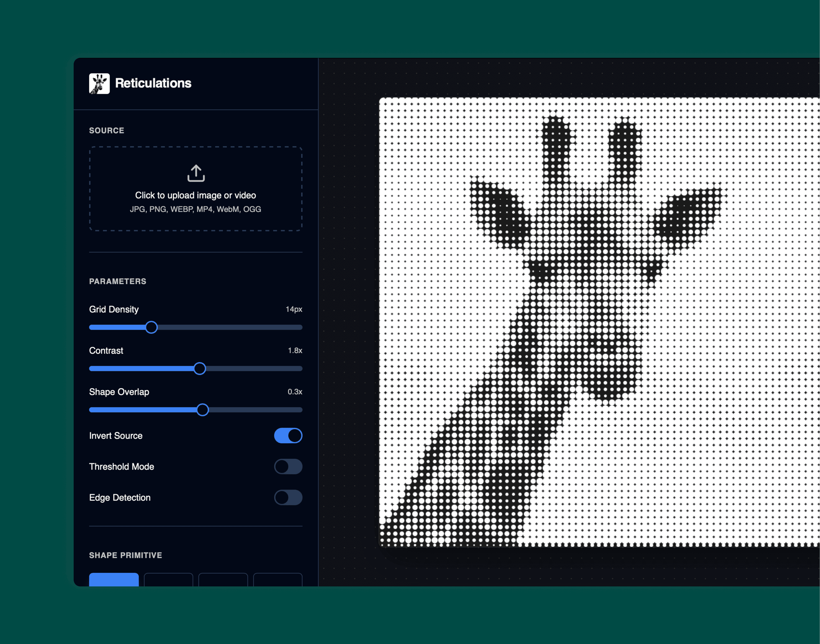Click the Shape Overlap slider knob
820x644 pixels.
pyautogui.click(x=202, y=410)
